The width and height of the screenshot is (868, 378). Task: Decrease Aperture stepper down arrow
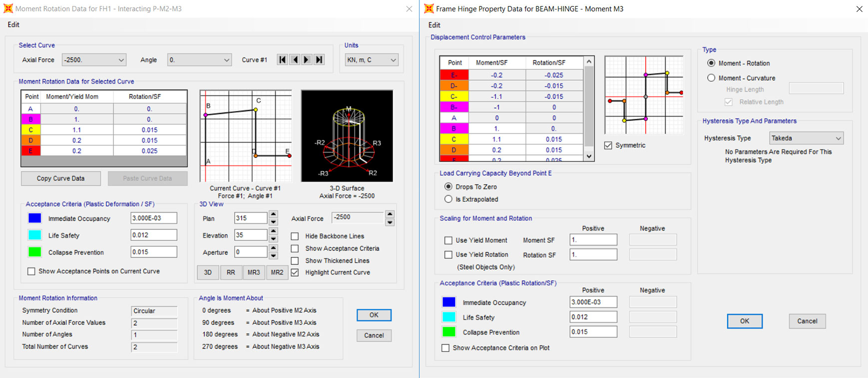273,255
